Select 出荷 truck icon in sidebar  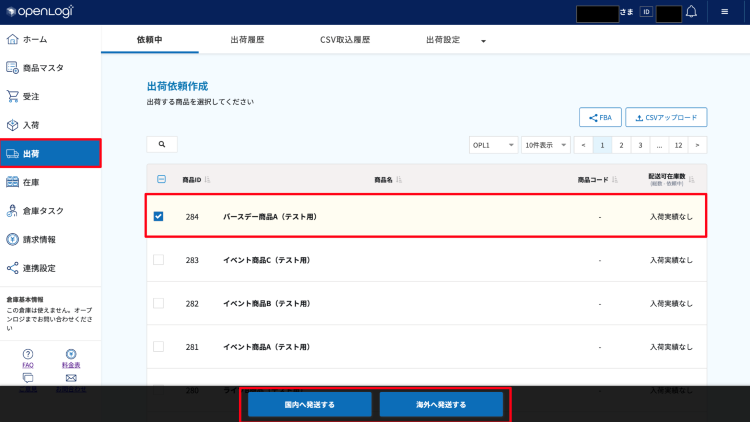[x=12, y=154]
